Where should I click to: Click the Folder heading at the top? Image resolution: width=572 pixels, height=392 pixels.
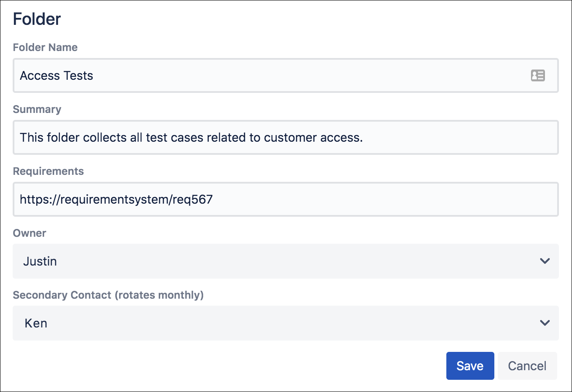click(37, 19)
